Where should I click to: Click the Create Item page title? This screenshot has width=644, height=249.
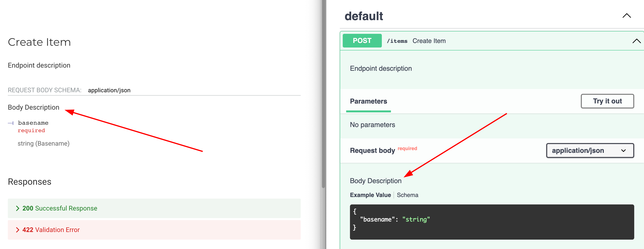[39, 42]
